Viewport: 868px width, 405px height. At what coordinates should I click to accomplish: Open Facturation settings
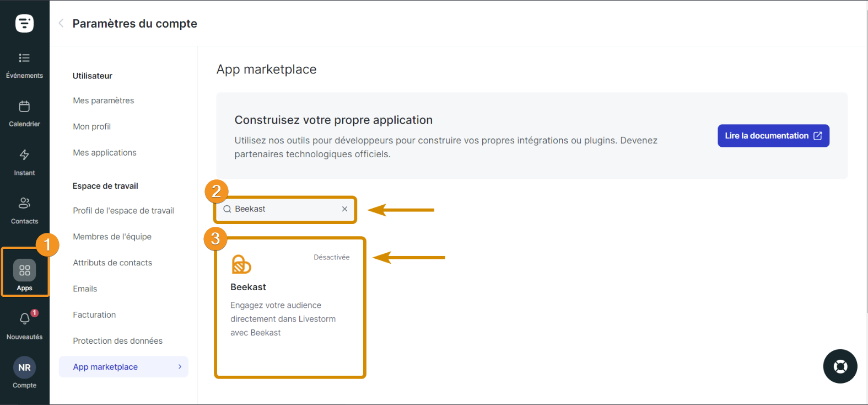[94, 315]
